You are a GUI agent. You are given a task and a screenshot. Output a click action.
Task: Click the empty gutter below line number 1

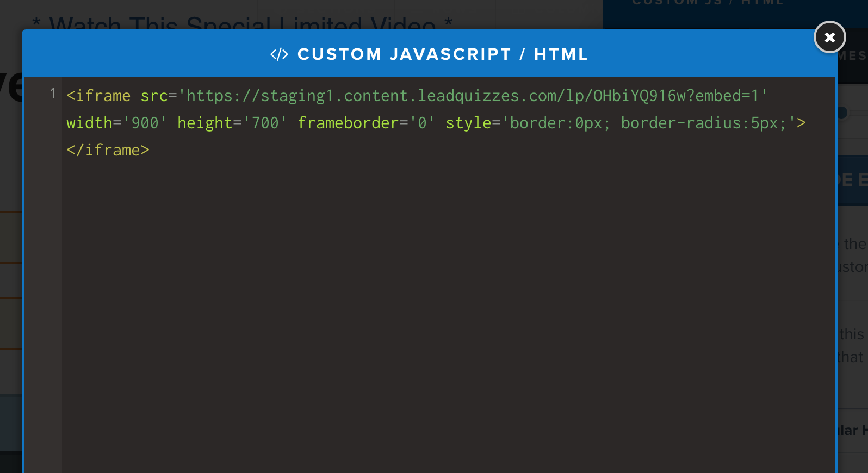(43, 288)
